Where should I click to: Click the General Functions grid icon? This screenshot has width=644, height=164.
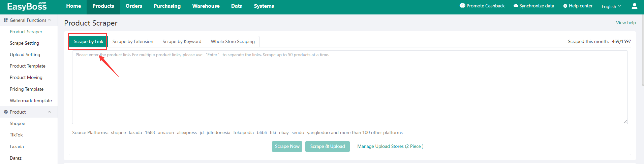click(6, 20)
